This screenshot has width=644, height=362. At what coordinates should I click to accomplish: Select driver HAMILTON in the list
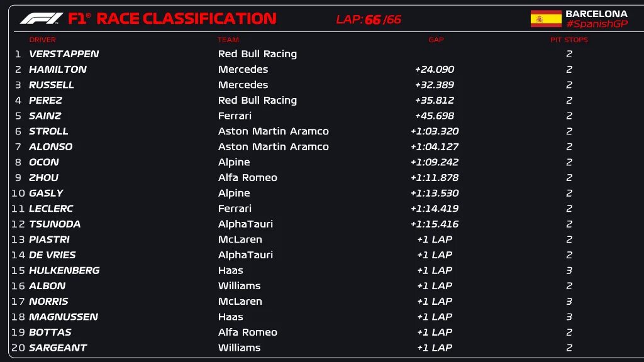(58, 70)
